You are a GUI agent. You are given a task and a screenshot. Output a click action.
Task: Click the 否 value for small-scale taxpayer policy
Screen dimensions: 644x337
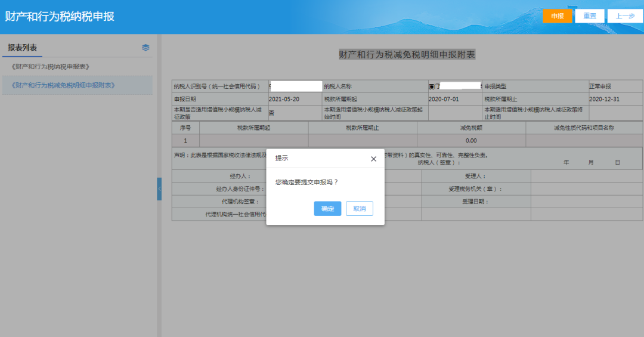[x=271, y=113]
